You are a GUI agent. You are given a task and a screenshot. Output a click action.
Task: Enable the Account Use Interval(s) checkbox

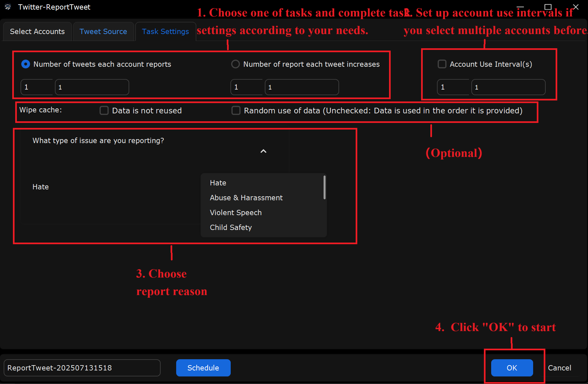[442, 64]
